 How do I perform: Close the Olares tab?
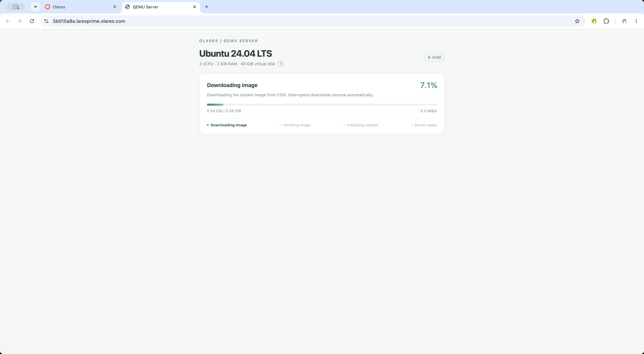coord(115,7)
